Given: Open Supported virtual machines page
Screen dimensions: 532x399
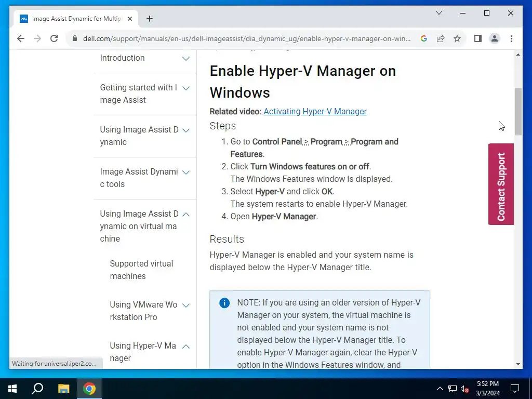Looking at the screenshot, I should pos(141,270).
